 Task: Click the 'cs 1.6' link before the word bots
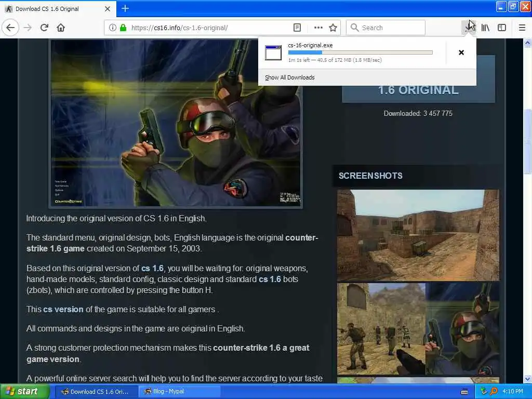270,279
